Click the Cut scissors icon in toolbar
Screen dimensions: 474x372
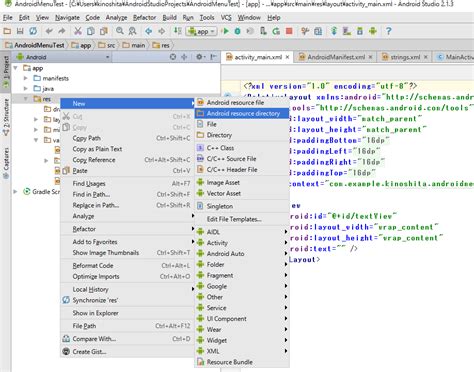[x=78, y=31]
